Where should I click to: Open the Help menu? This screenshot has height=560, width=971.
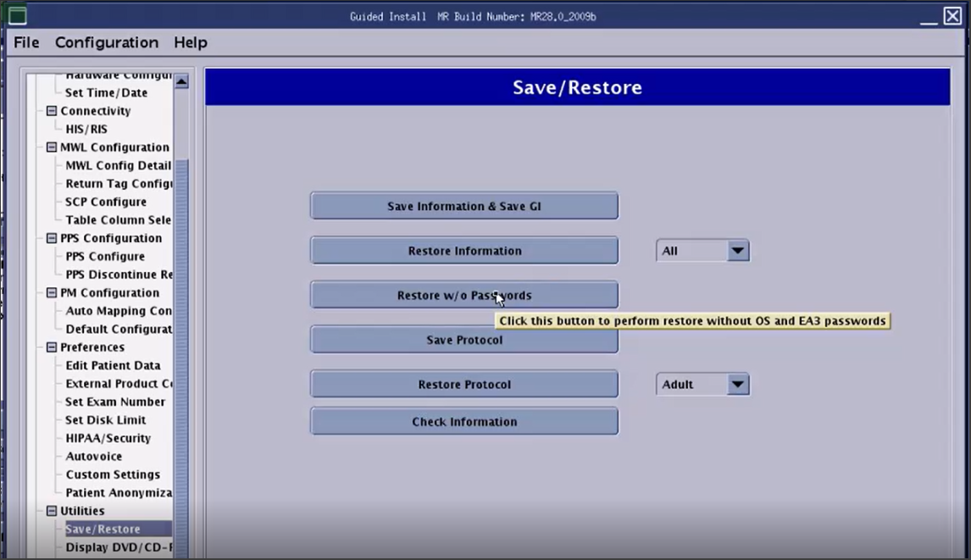pos(191,42)
